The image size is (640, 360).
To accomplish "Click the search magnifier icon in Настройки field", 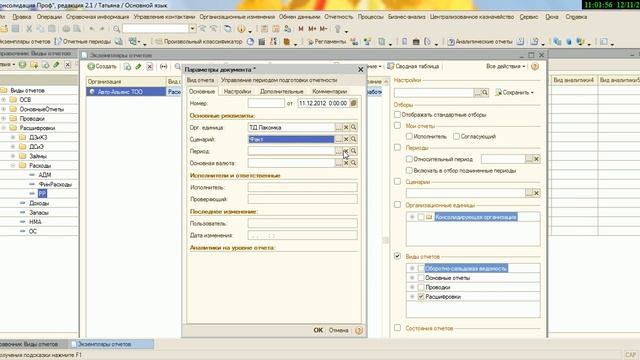I will [x=485, y=93].
